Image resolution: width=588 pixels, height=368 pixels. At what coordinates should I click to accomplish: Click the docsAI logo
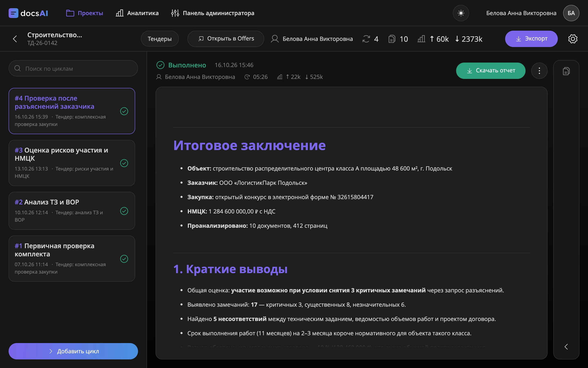click(28, 13)
